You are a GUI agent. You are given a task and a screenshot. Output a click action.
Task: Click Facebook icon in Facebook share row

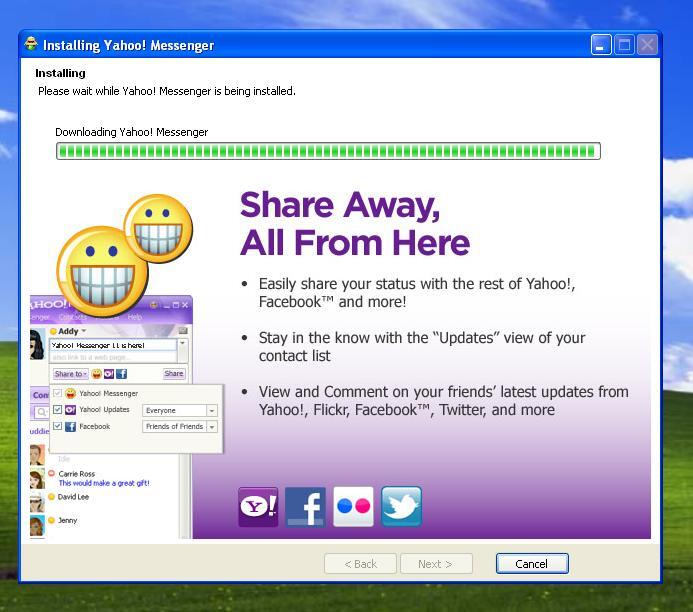tap(70, 426)
